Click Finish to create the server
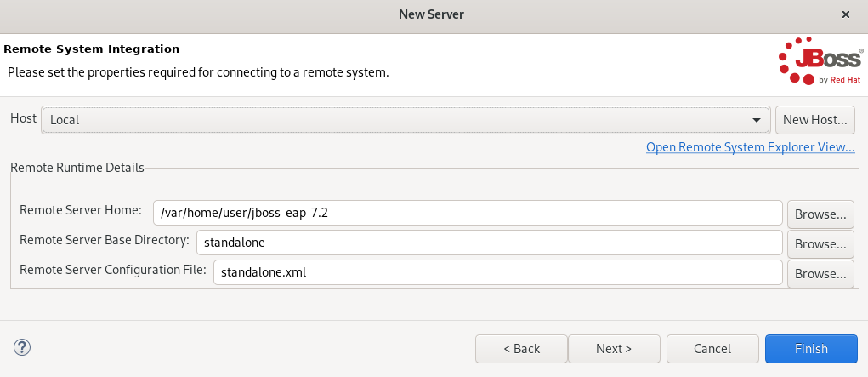 coord(811,348)
